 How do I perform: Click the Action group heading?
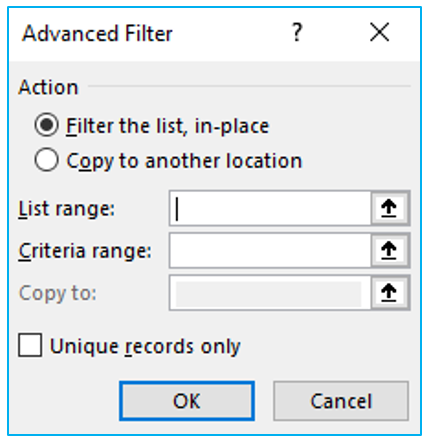[x=48, y=87]
